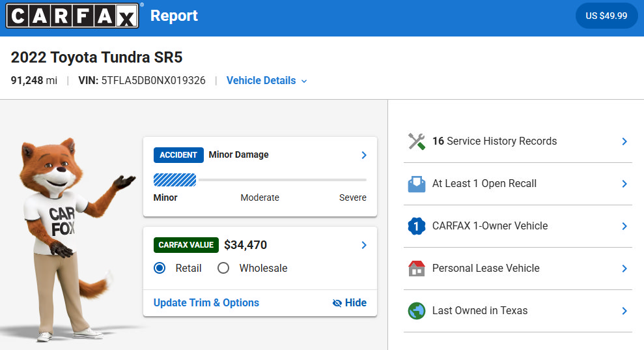The image size is (644, 350).
Task: Open 16 Service History Records row
Action: [518, 141]
